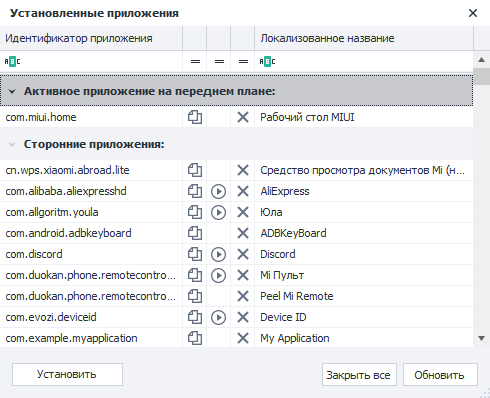Click scrollbar down arrow
Screen dimensions: 490x398
[x=481, y=338]
